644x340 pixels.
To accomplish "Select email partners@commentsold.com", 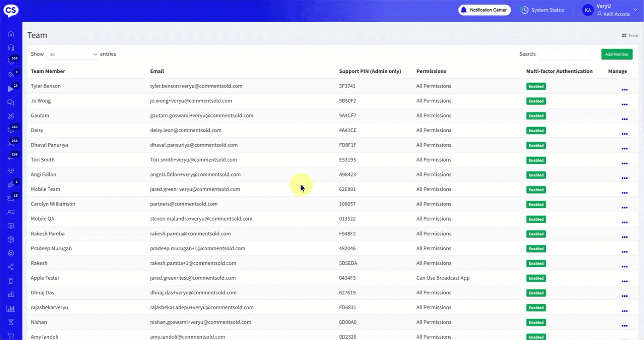I will click(x=184, y=204).
